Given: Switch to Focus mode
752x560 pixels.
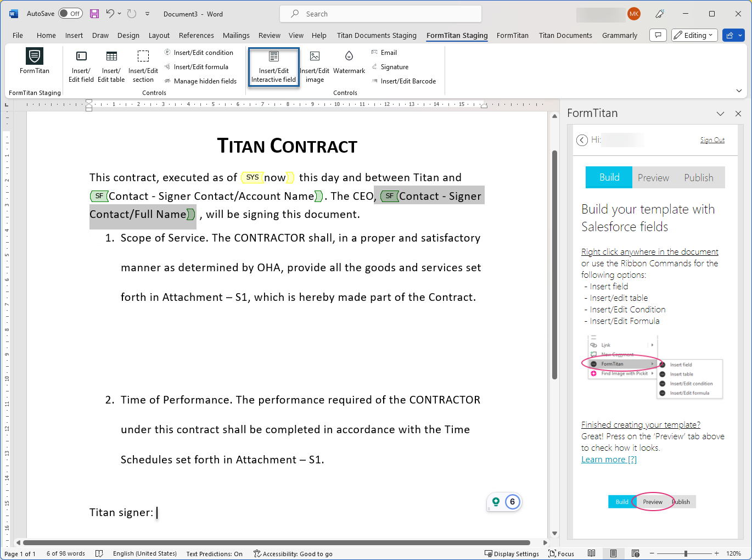Looking at the screenshot, I should pos(561,553).
